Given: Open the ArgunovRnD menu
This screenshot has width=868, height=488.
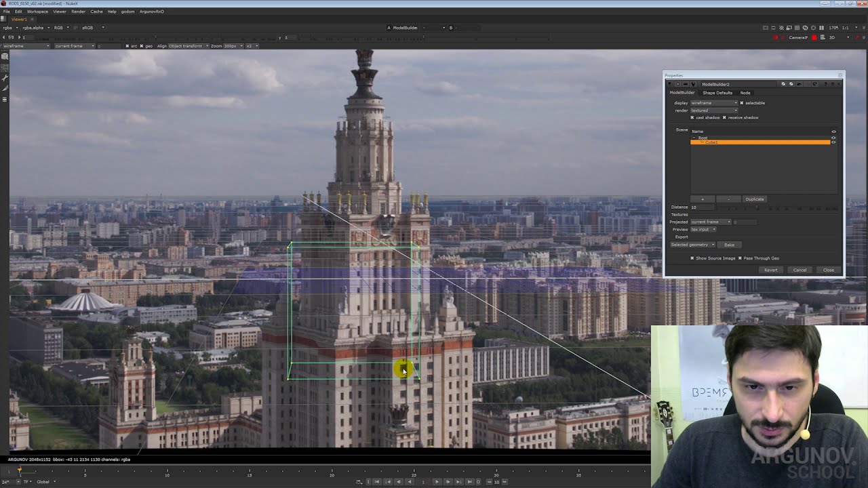Looking at the screenshot, I should point(152,12).
